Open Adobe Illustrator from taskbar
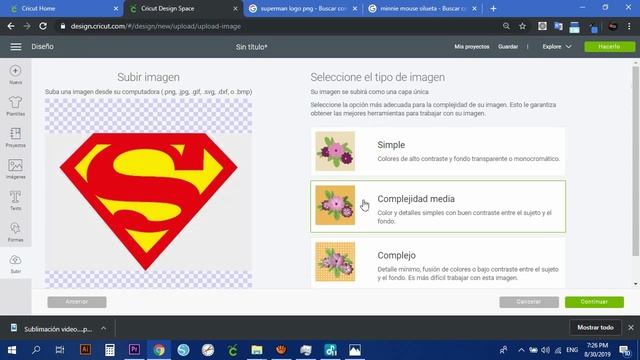This screenshot has width=640, height=360. (x=85, y=350)
